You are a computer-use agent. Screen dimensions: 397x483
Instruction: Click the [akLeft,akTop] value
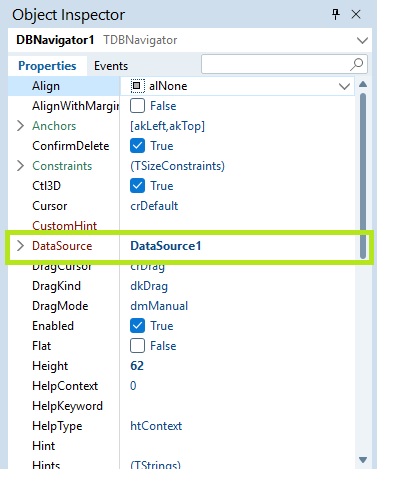[167, 126]
